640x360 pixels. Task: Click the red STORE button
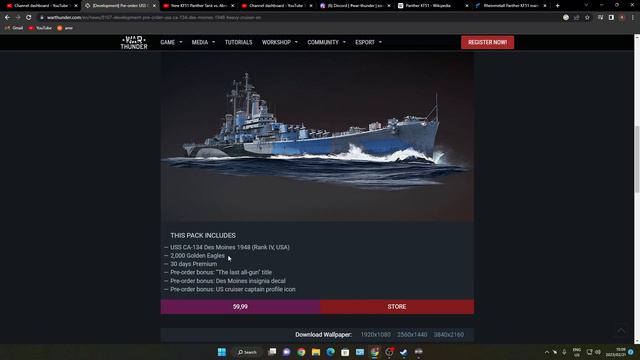pyautogui.click(x=397, y=307)
